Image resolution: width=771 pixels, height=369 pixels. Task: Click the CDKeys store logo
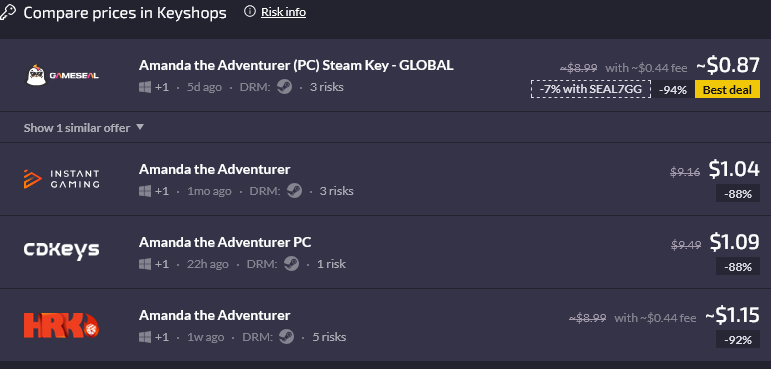61,250
